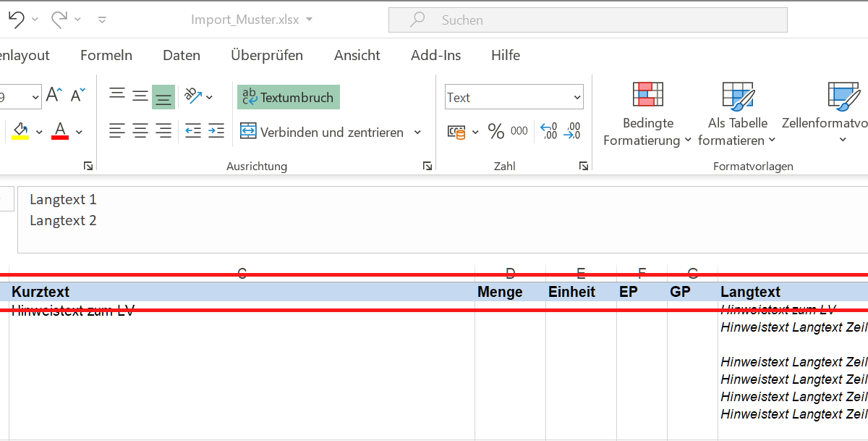Viewport: 868px width, 441px height.
Task: Click the Suchen search box
Action: pos(588,20)
